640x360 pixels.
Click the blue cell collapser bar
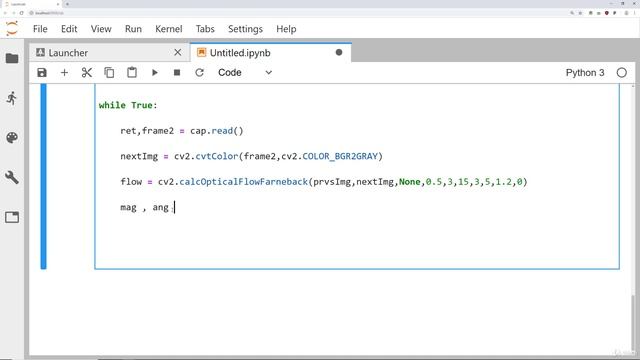click(x=43, y=176)
